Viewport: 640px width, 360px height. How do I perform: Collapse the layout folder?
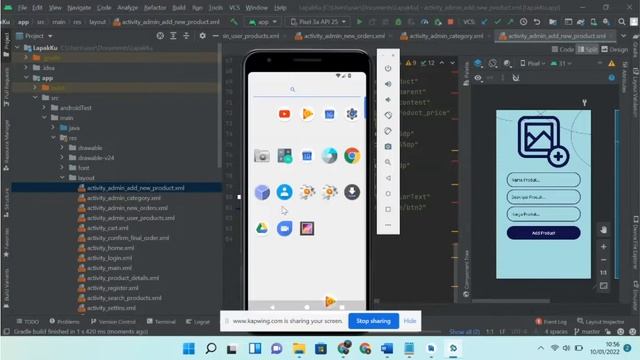(62, 178)
